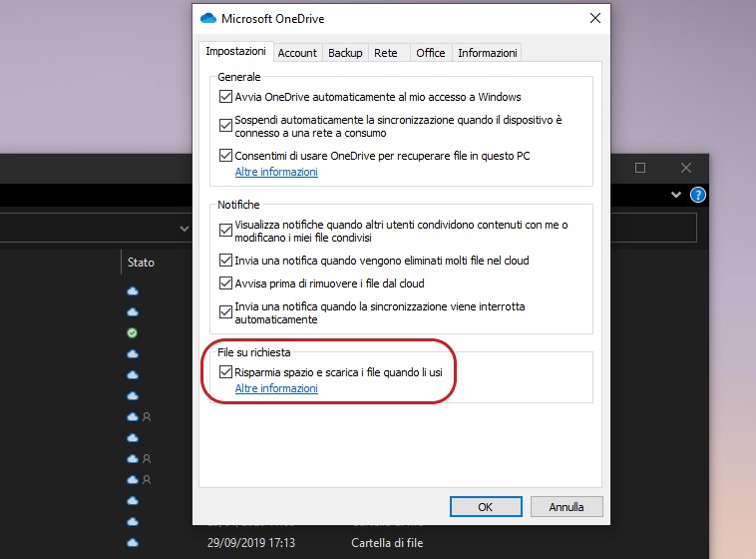The height and width of the screenshot is (559, 756).
Task: Click the OneDrive cloud logo in title bar
Action: point(208,18)
